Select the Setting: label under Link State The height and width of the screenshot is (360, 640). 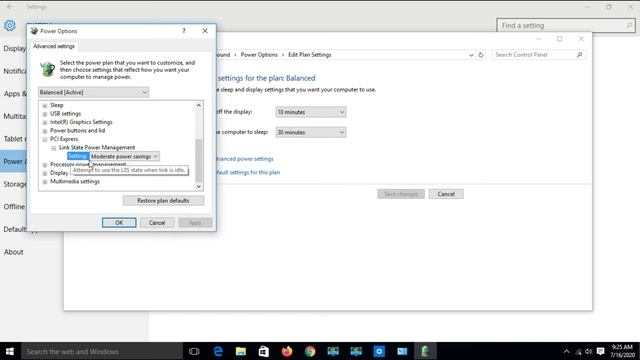point(78,156)
